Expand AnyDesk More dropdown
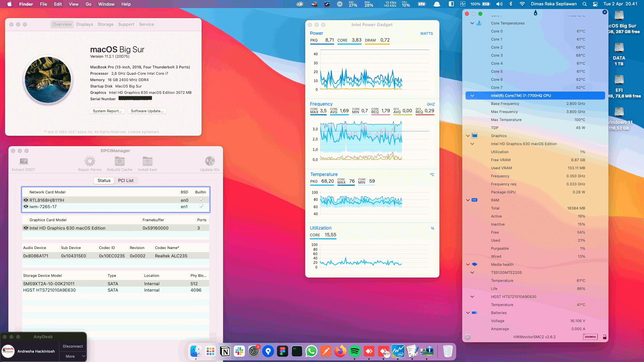Screen dimensions: 644x362 (73, 356)
